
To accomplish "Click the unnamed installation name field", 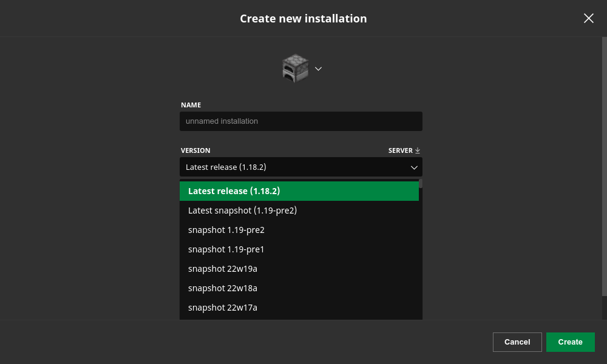I will [300, 121].
